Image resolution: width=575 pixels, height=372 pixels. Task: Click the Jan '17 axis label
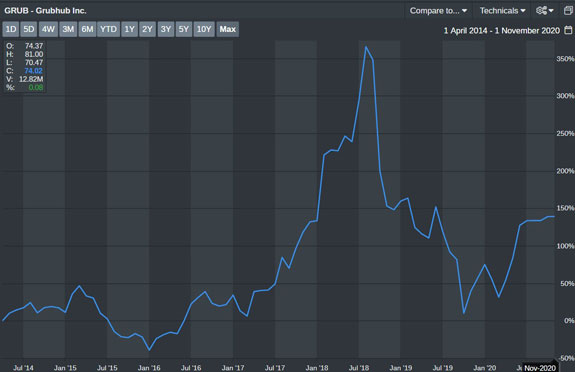233,368
